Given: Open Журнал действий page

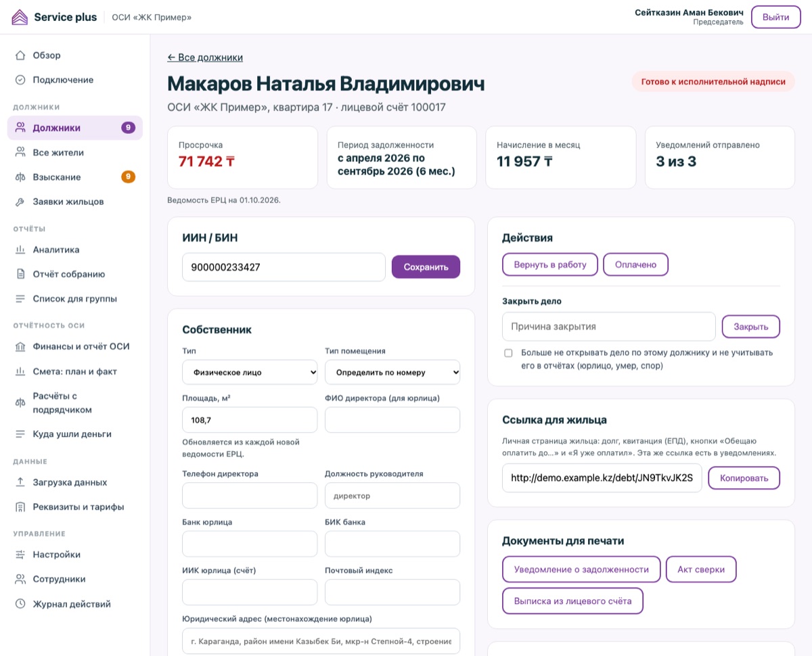Looking at the screenshot, I should [x=75, y=604].
